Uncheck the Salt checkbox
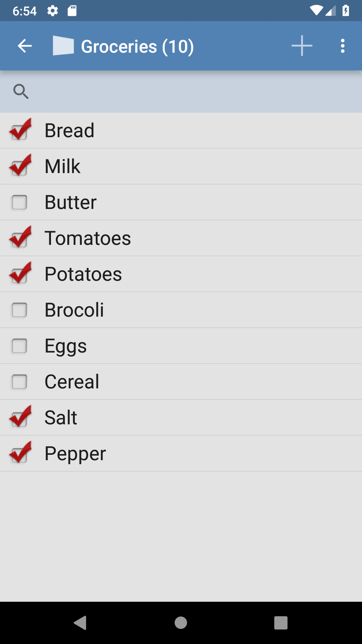Screen dimensions: 362x644 click(20, 417)
